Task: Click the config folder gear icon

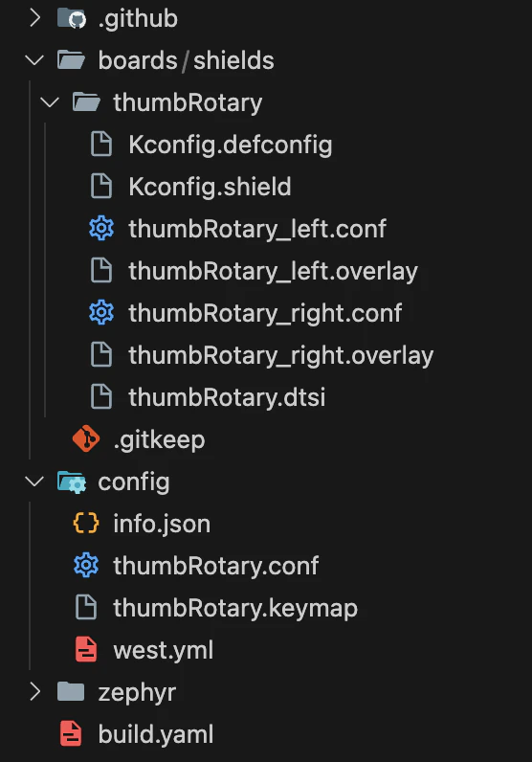Action: [x=72, y=482]
